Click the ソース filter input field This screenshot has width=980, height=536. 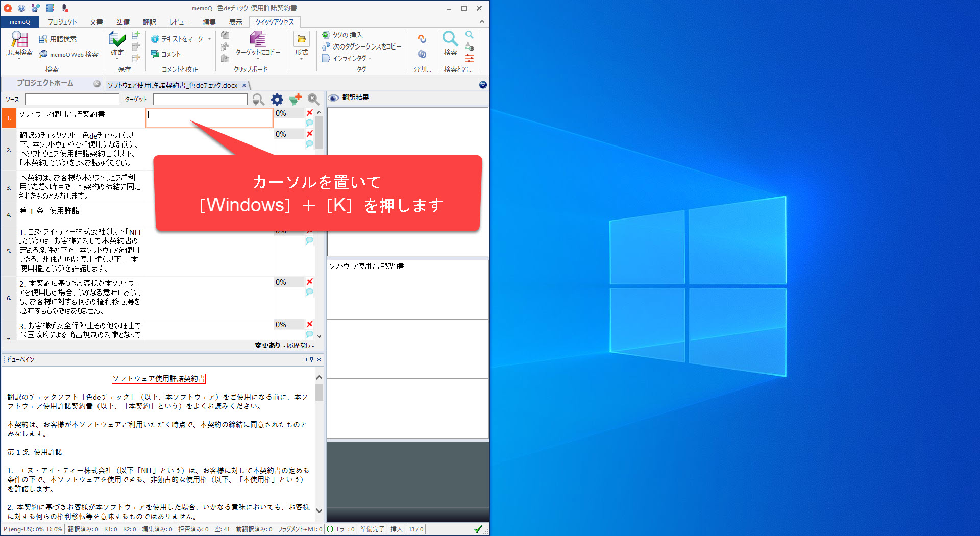pos(72,100)
